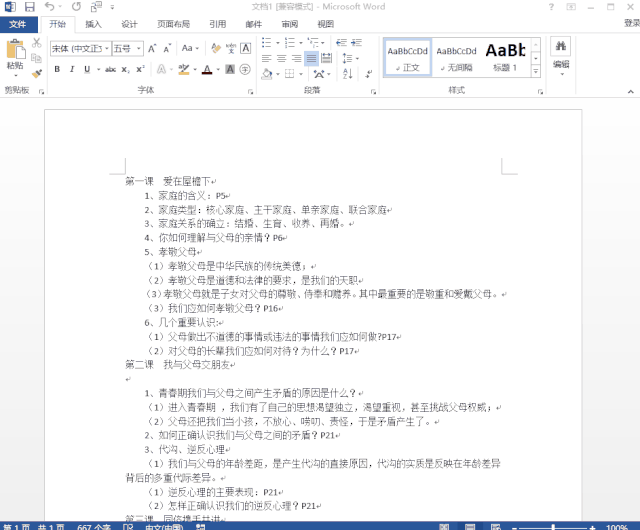Apply red font color
Image resolution: width=640 pixels, height=530 pixels.
(x=207, y=69)
